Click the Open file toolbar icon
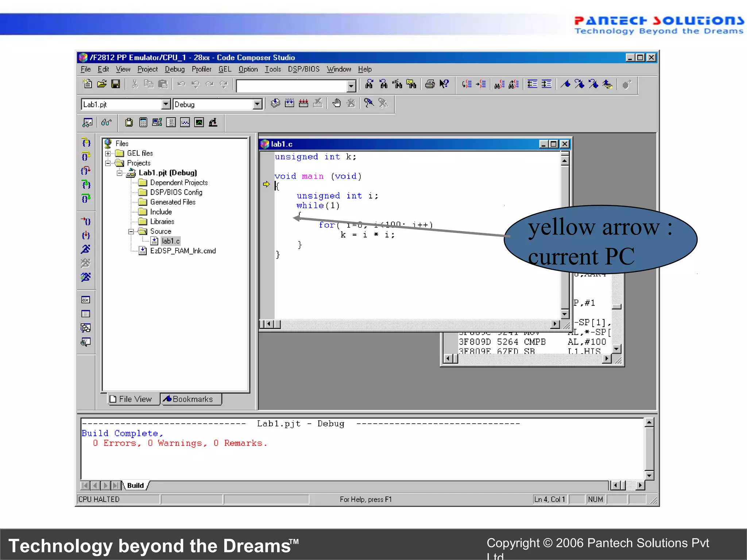The image size is (747, 560). click(x=102, y=84)
